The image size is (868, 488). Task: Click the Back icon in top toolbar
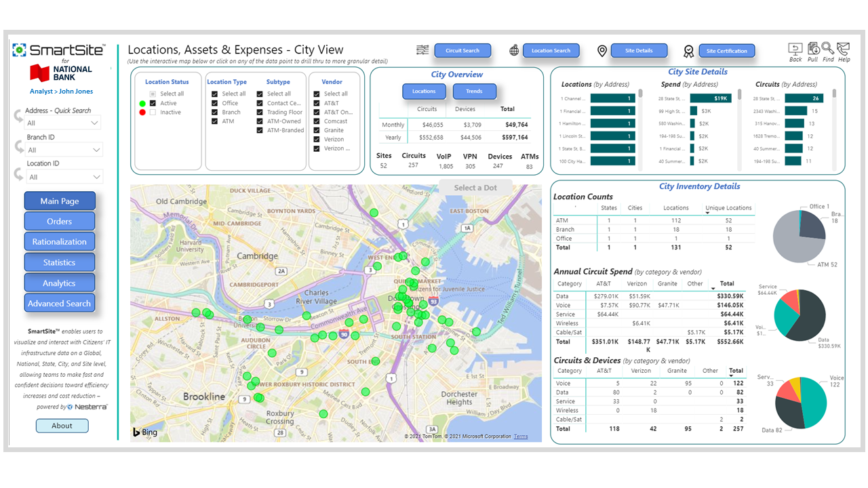(795, 49)
